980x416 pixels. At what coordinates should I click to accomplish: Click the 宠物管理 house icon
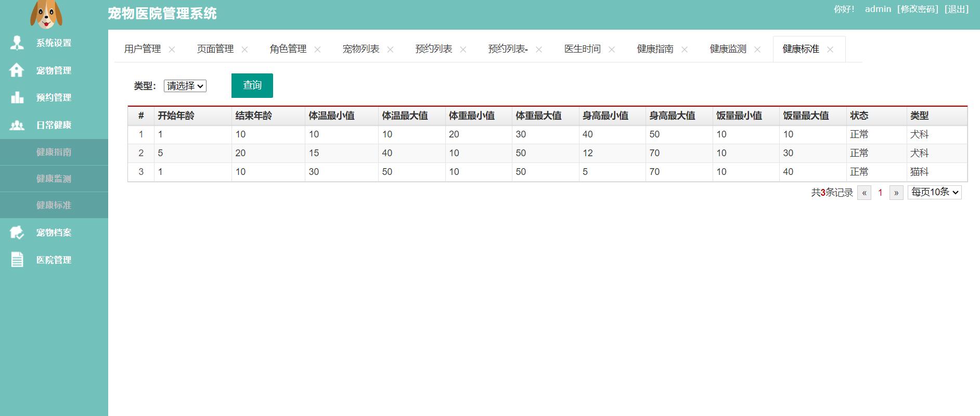(17, 70)
